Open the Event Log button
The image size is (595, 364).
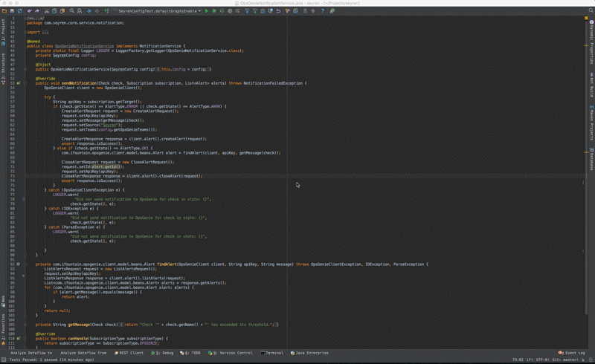573,353
